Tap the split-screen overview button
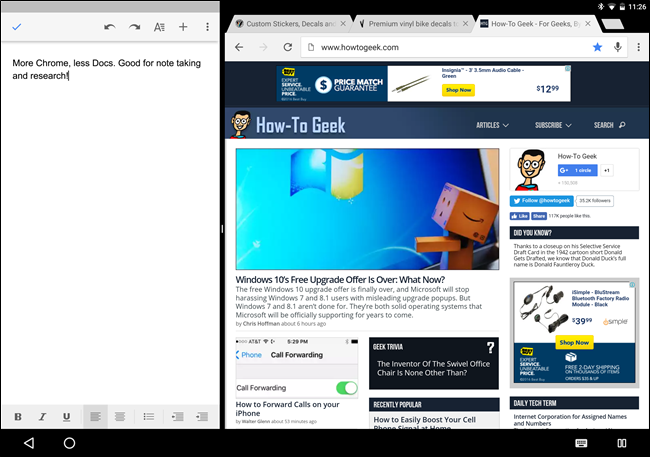This screenshot has width=650, height=457. (x=622, y=443)
